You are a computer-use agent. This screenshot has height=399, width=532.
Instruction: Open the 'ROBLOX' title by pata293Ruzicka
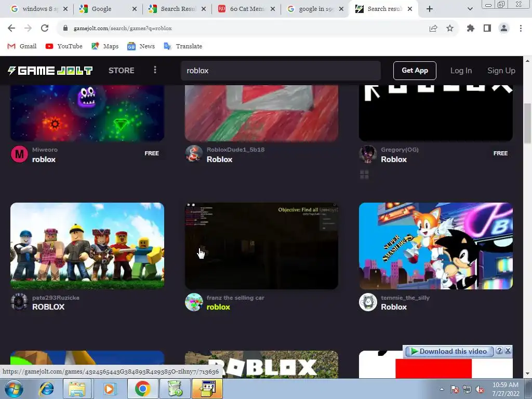click(x=48, y=307)
